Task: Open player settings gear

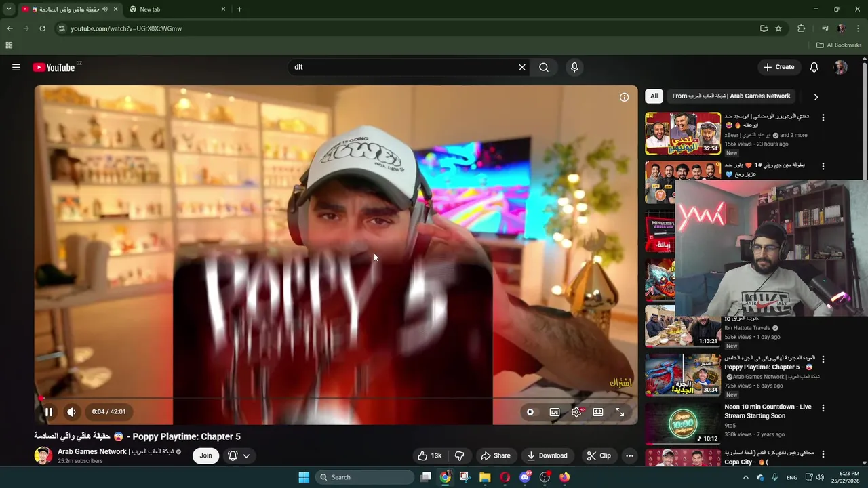Action: click(x=576, y=412)
